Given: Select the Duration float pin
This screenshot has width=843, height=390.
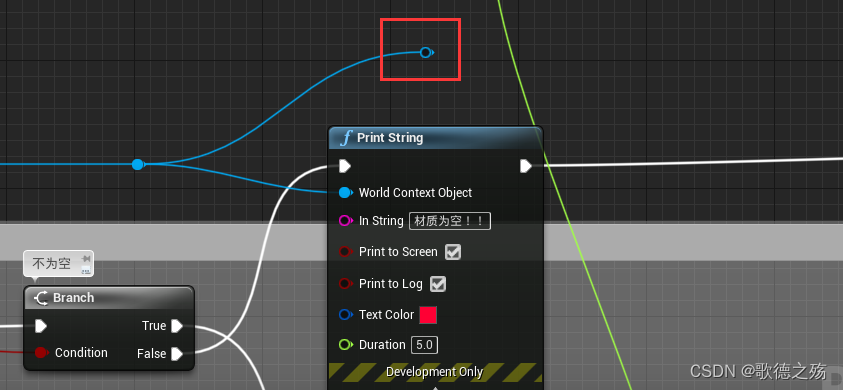Looking at the screenshot, I should pyautogui.click(x=346, y=345).
